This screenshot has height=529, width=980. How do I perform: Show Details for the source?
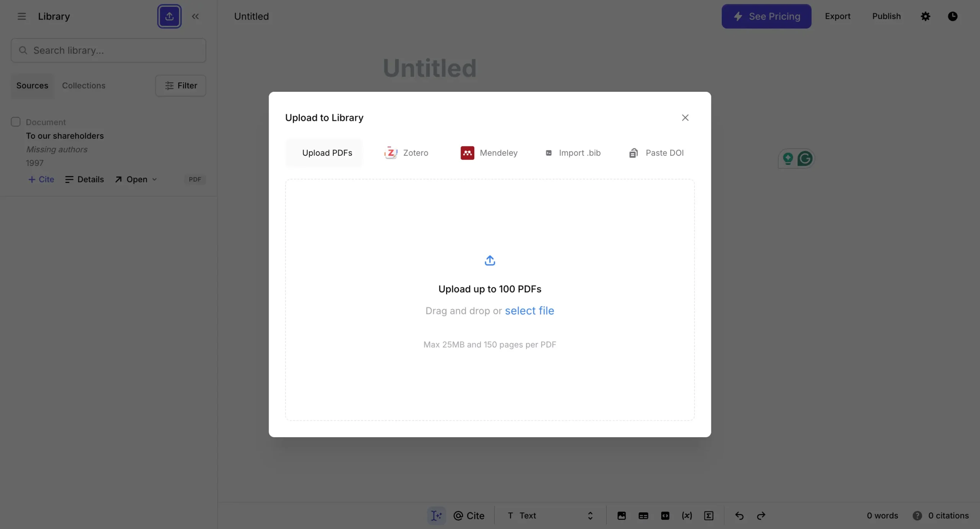pyautogui.click(x=85, y=179)
